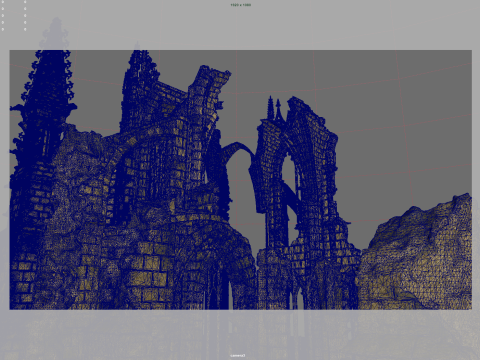Click the 1920 x 1080 resolution label

[x=240, y=5]
